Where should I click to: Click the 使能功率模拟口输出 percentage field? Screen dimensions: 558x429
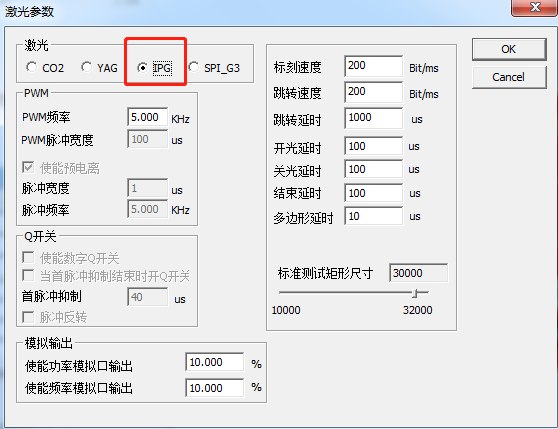215,362
